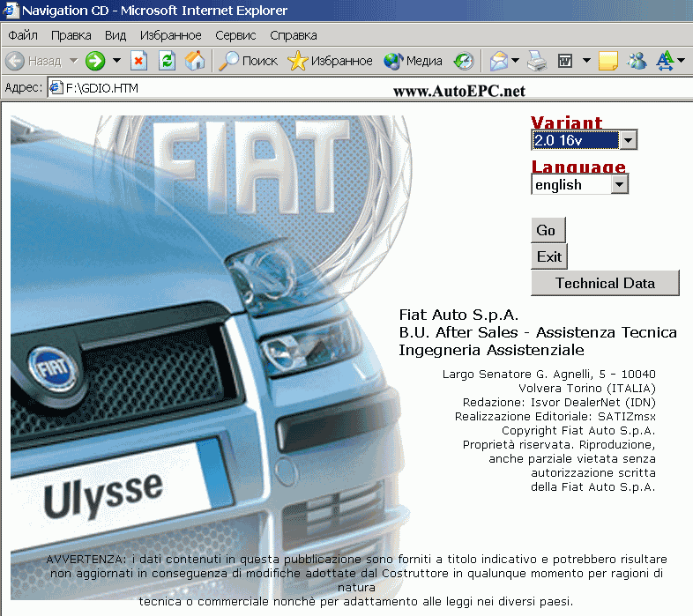The height and width of the screenshot is (616, 693).
Task: Click the page icon in the address bar
Action: click(x=56, y=88)
